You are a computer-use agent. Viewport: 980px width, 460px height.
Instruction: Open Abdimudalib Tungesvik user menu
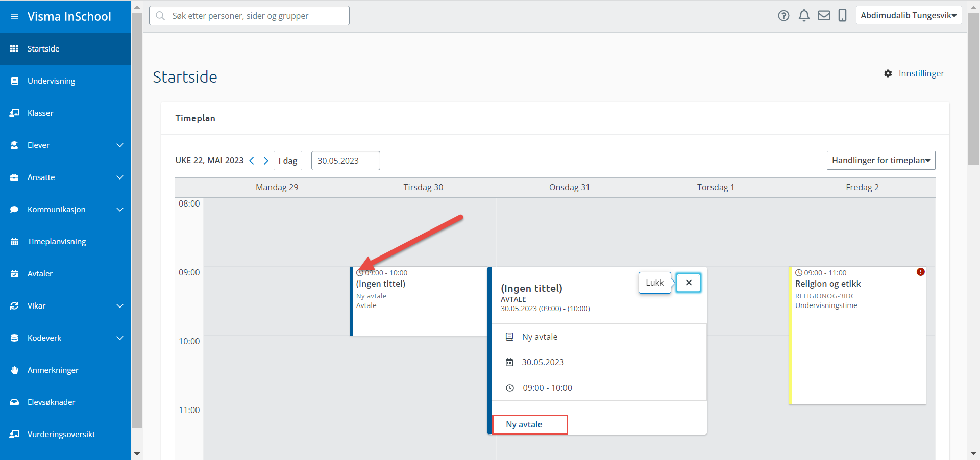908,15
